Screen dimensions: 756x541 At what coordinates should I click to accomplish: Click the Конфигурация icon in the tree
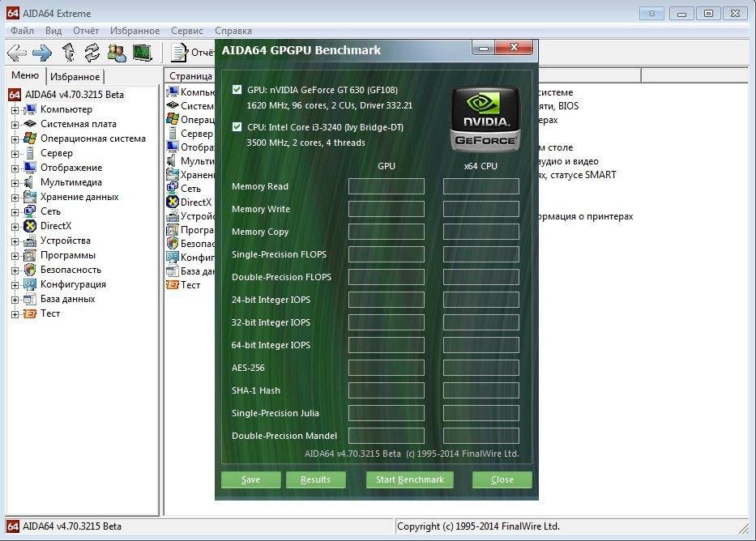(29, 284)
